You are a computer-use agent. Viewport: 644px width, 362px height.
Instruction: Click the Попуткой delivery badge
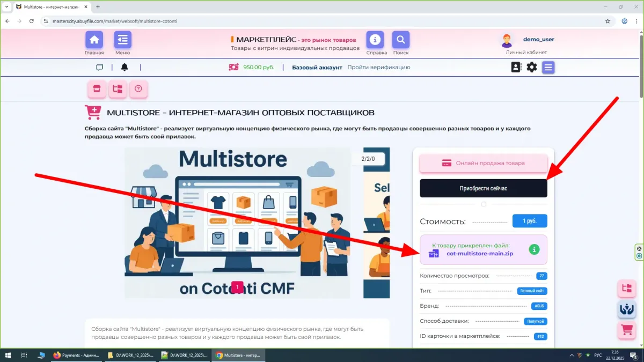(536, 321)
